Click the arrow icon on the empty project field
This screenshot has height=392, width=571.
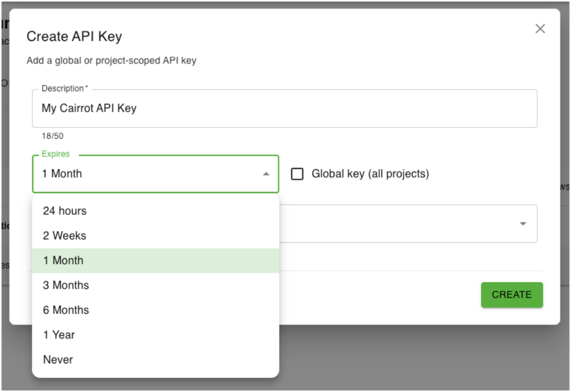523,223
